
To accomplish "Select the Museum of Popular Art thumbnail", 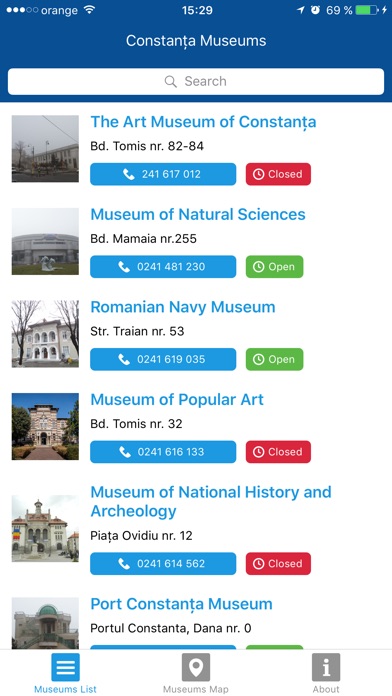I will coord(45,426).
